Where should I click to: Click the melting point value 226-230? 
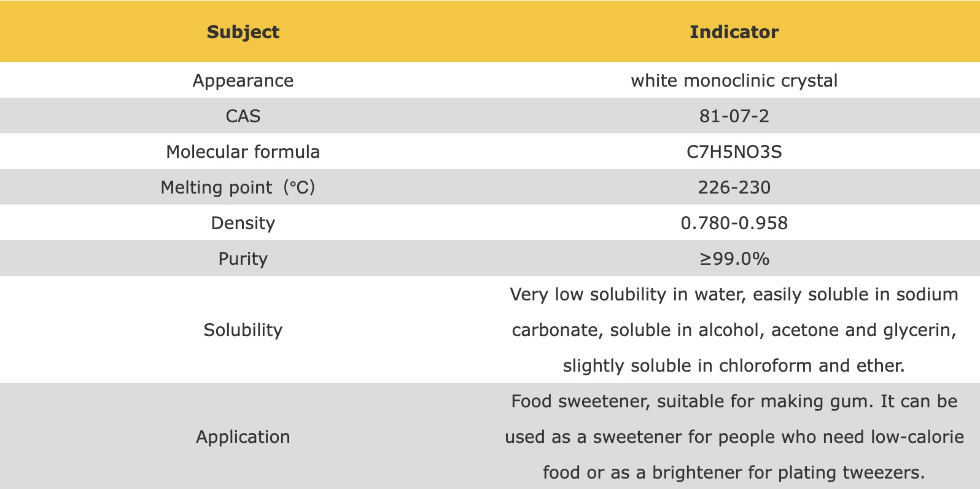click(734, 187)
